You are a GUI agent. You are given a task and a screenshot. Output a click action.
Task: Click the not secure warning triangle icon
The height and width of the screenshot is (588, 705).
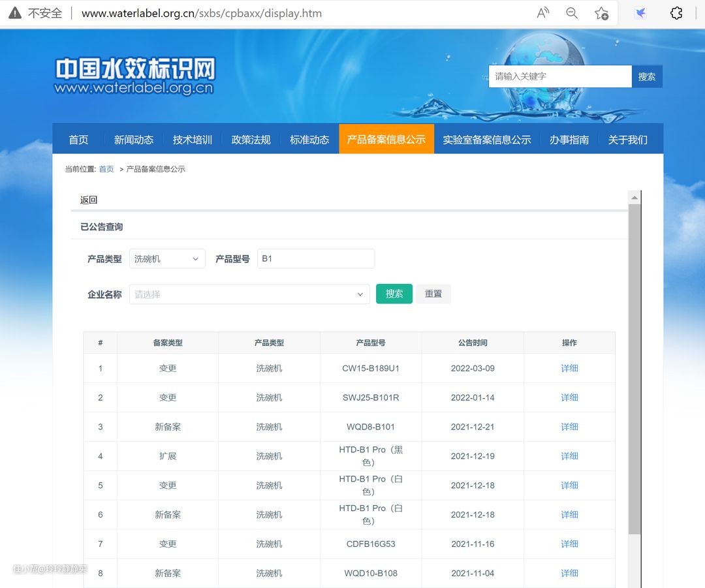point(14,13)
